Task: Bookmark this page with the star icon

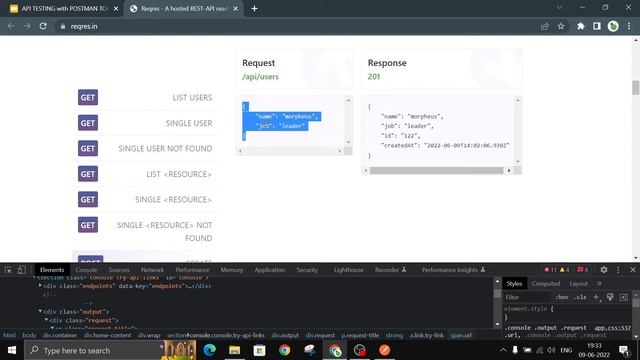Action: tap(561, 26)
